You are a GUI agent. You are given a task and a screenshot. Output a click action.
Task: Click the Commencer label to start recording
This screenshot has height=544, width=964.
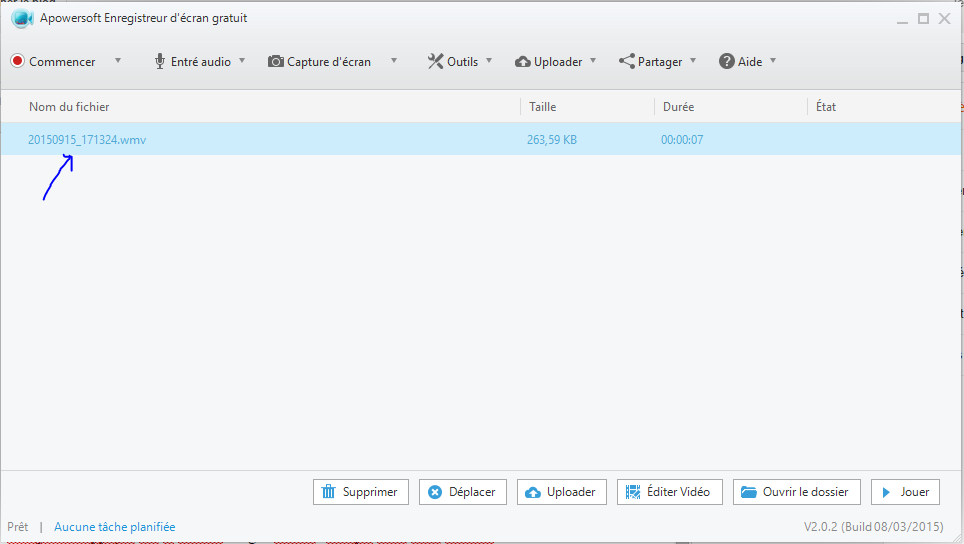[x=62, y=61]
